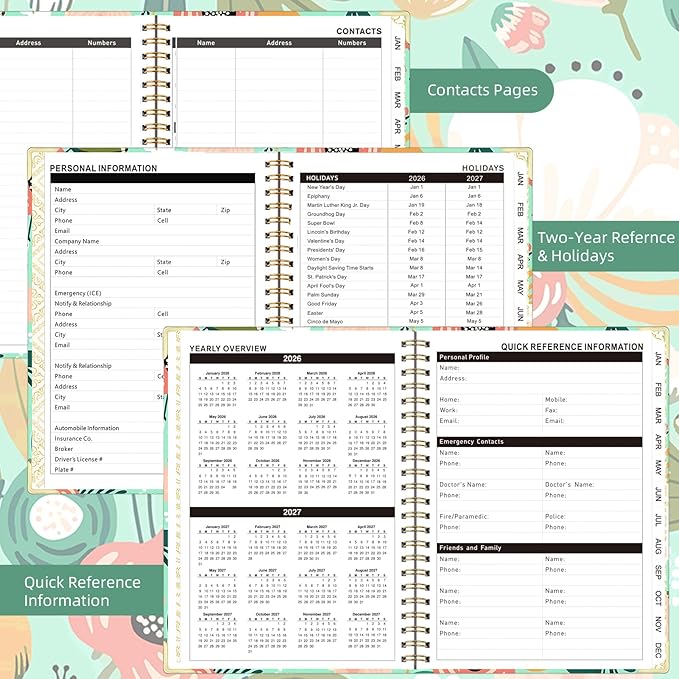Click the 'Mobile:' label in Personal Profile
The image size is (679, 679).
pyautogui.click(x=556, y=399)
